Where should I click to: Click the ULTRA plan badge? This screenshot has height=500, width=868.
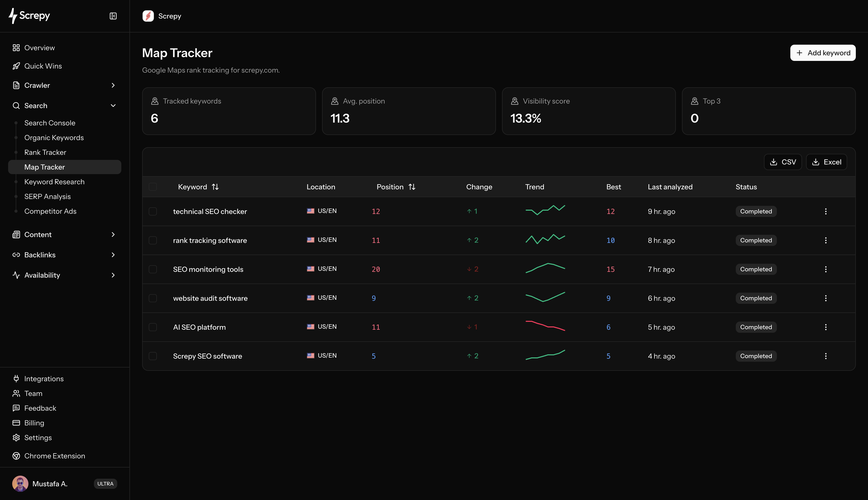pos(105,484)
